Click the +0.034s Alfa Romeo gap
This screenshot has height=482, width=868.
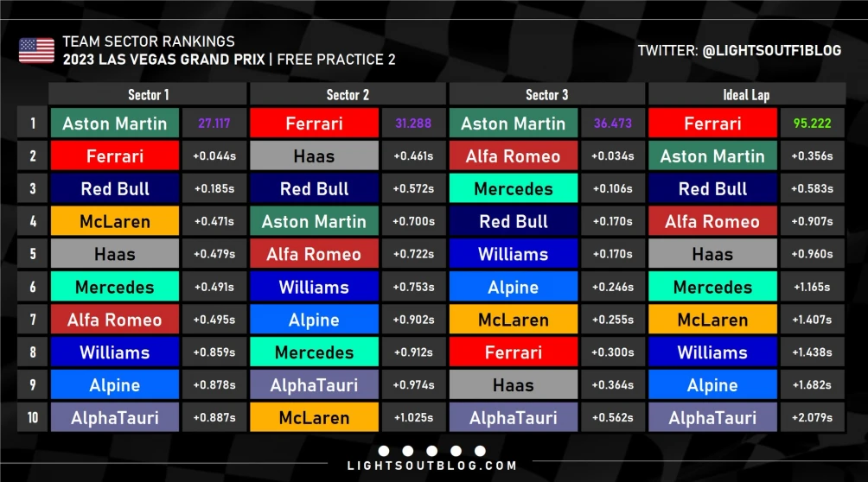coord(613,156)
